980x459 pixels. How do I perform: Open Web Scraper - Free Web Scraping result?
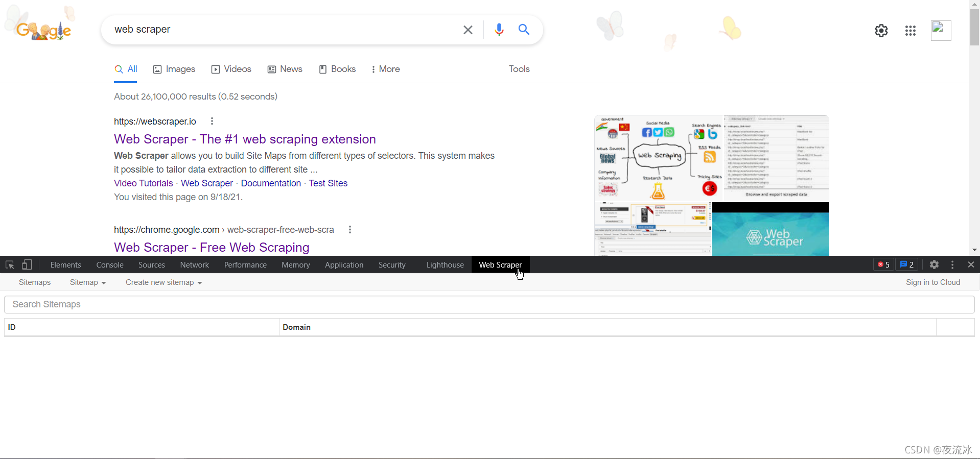pyautogui.click(x=212, y=247)
